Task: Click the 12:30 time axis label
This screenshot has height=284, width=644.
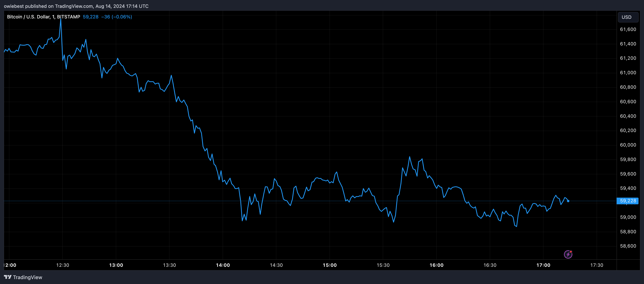Action: (63, 265)
